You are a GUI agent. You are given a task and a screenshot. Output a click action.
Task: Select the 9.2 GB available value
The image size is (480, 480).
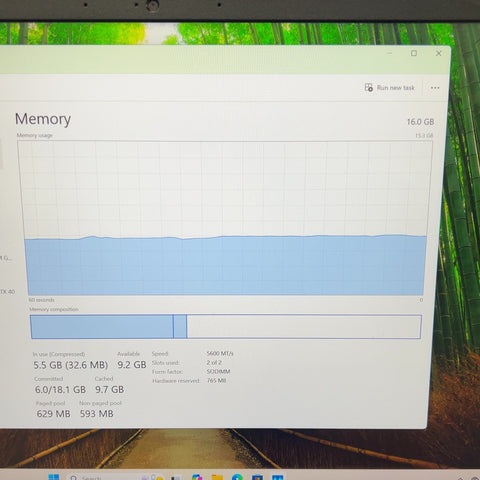point(132,365)
